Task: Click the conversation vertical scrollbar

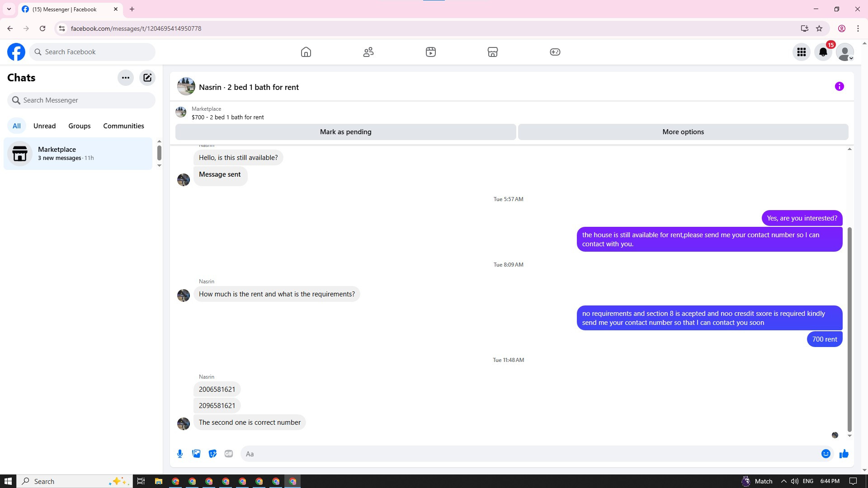Action: point(849,330)
